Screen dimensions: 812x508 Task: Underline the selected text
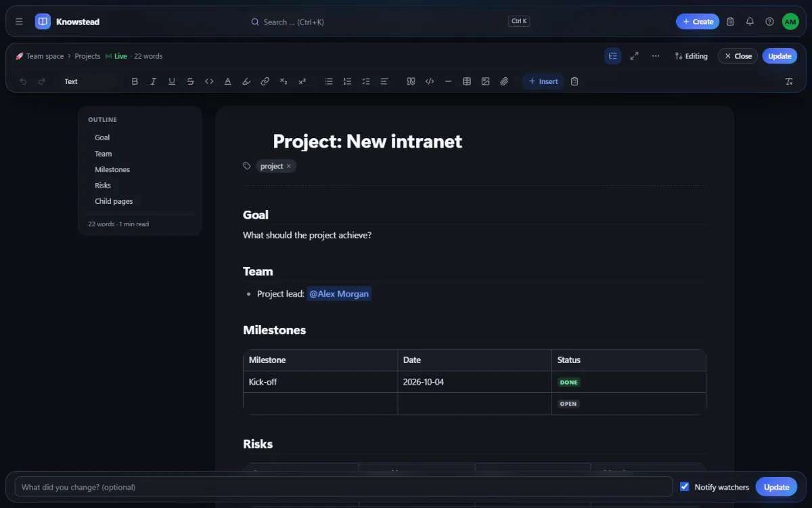[172, 81]
